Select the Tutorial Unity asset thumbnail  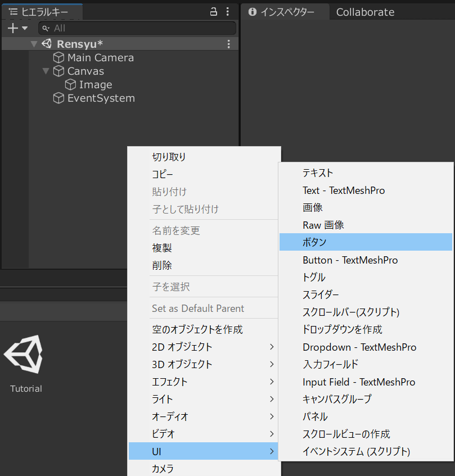point(23,356)
